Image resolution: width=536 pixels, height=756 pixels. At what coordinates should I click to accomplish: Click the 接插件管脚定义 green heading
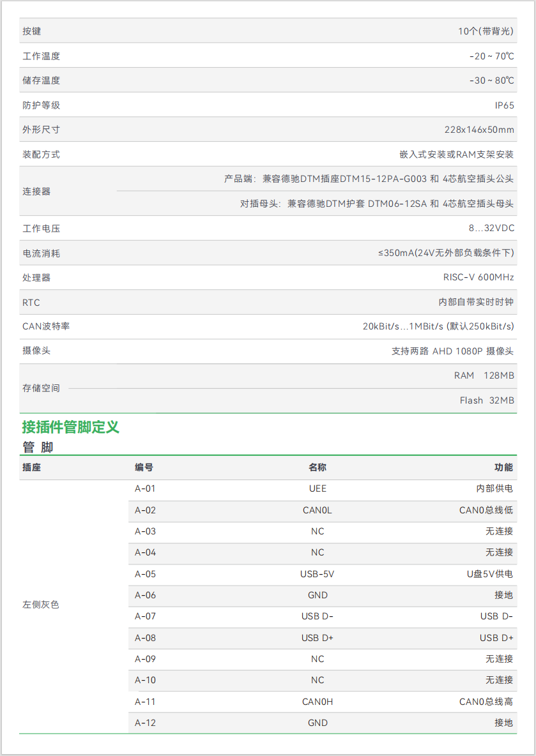[x=70, y=427]
